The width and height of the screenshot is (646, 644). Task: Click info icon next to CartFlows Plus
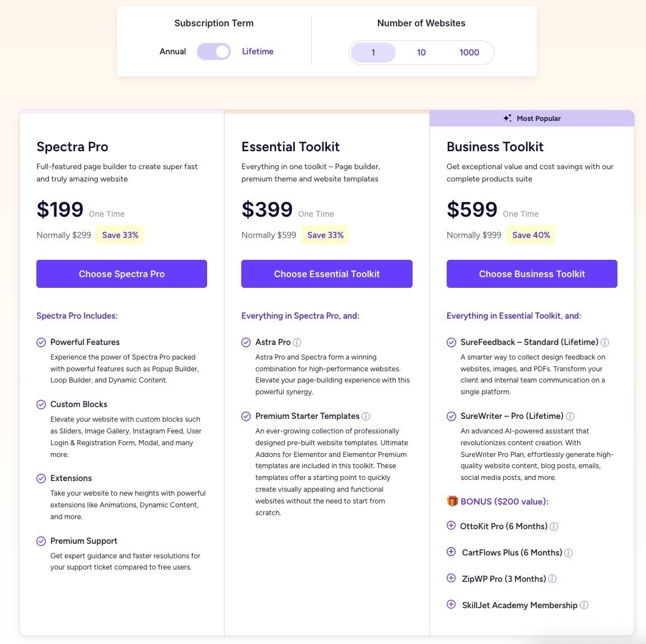pyautogui.click(x=569, y=553)
